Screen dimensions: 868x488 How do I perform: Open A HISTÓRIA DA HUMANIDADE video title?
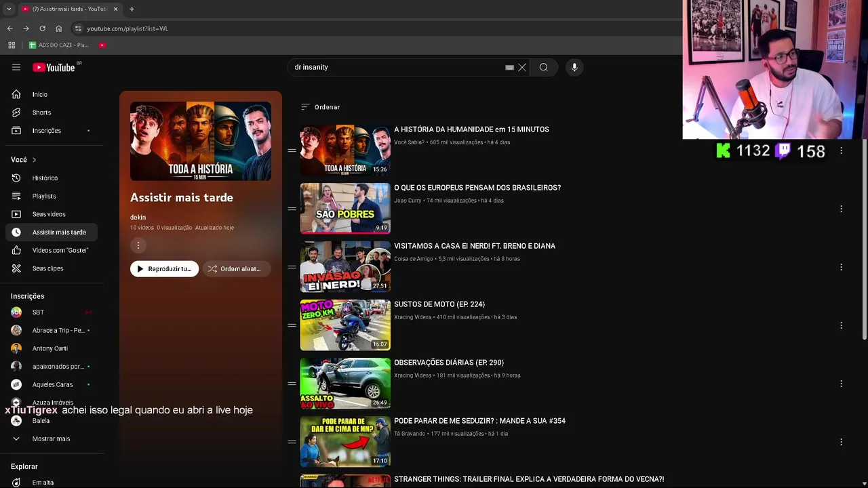(x=471, y=129)
